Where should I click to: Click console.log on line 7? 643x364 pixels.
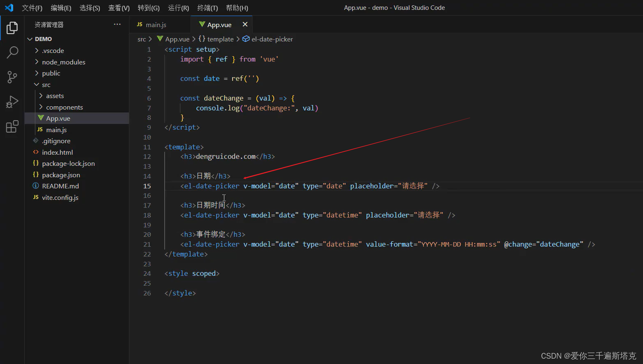click(217, 108)
